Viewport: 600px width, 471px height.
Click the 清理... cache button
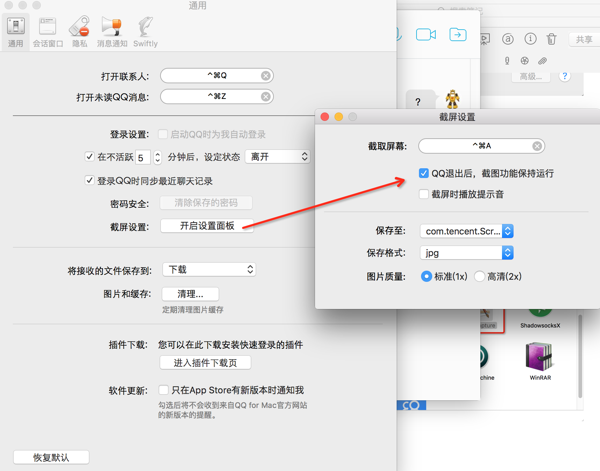190,294
